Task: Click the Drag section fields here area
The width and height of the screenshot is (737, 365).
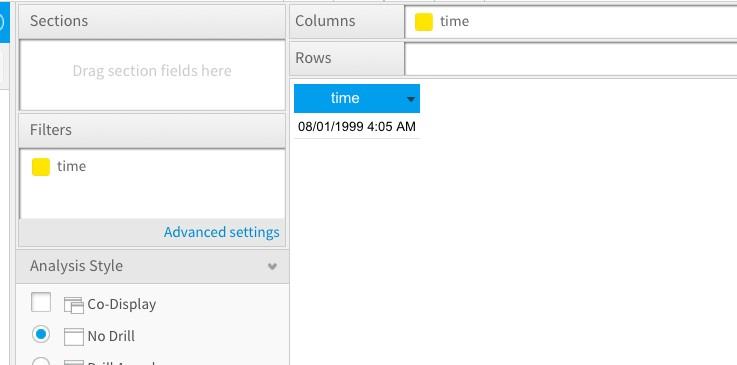Action: (152, 75)
